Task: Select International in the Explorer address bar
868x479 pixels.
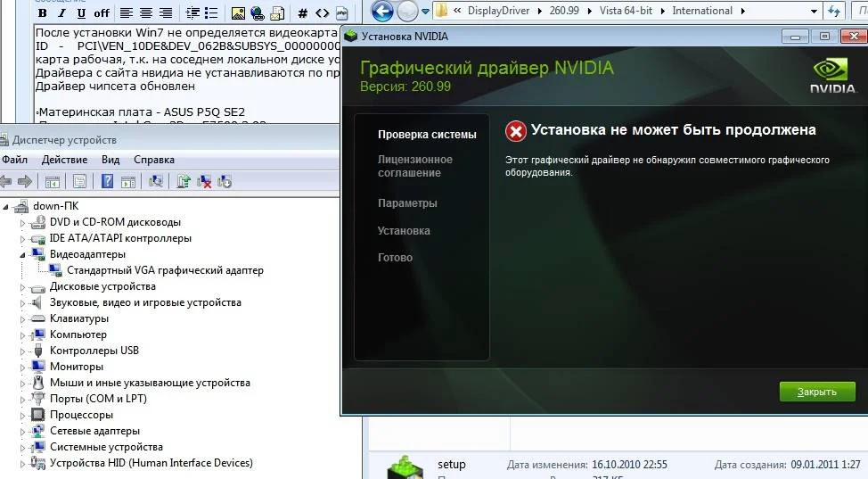Action: click(x=702, y=11)
